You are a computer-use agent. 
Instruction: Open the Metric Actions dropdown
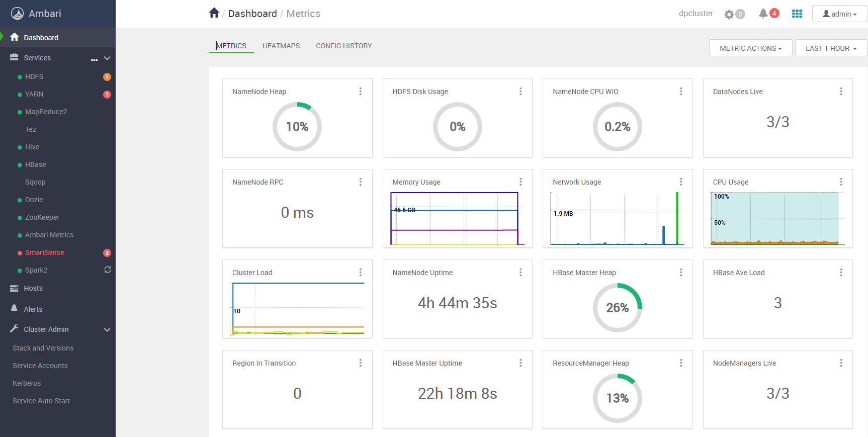[x=751, y=48]
